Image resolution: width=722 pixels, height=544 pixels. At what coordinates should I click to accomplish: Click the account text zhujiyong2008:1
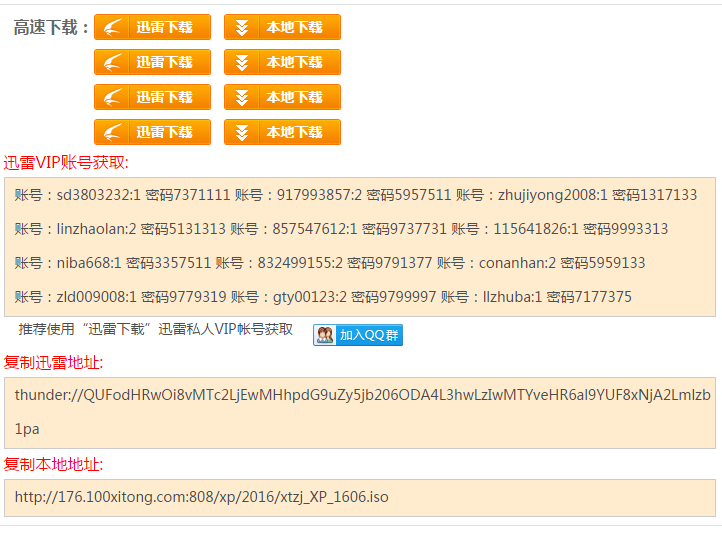coord(553,195)
